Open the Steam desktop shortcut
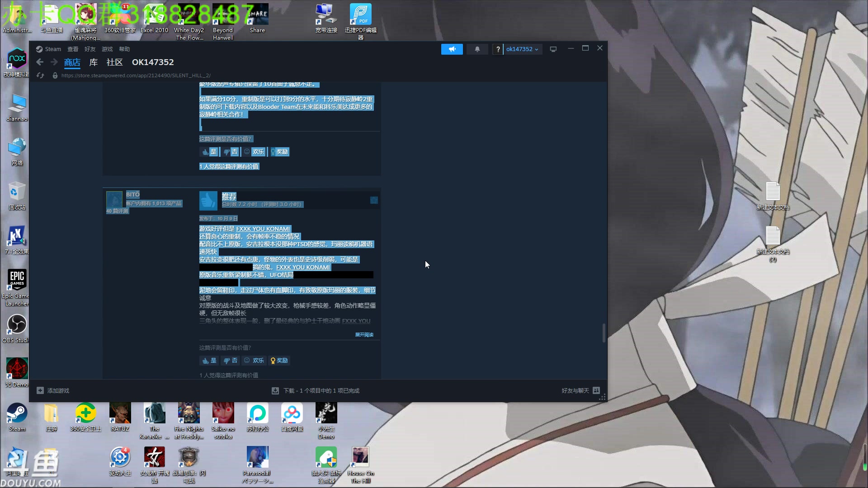This screenshot has width=868, height=488. [x=17, y=418]
